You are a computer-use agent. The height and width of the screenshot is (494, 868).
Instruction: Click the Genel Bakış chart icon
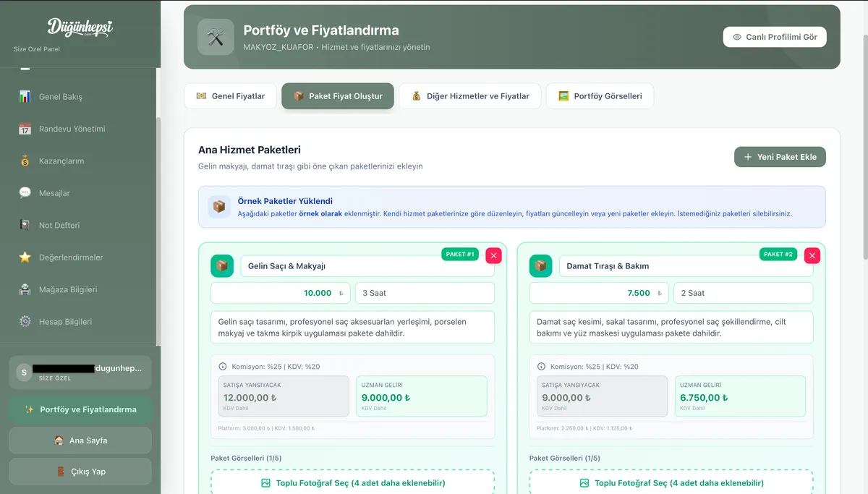point(25,96)
